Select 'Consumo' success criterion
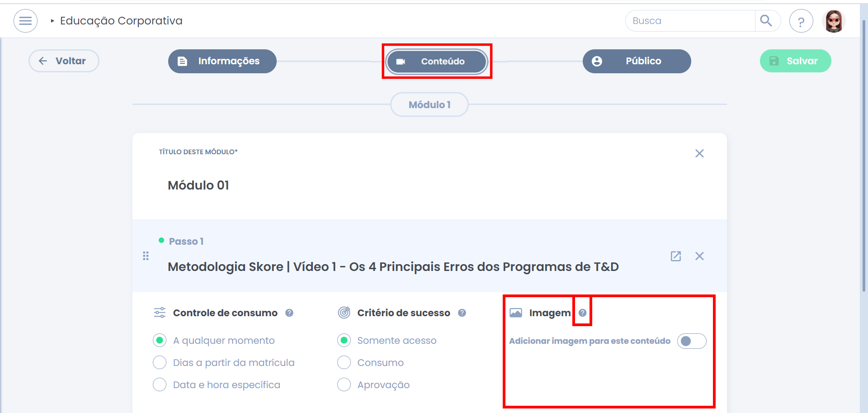 [x=344, y=362]
